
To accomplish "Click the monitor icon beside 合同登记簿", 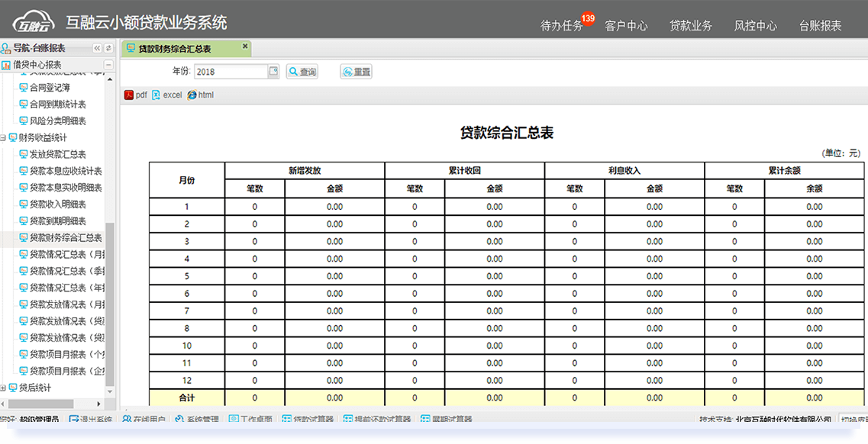I will 23,88.
